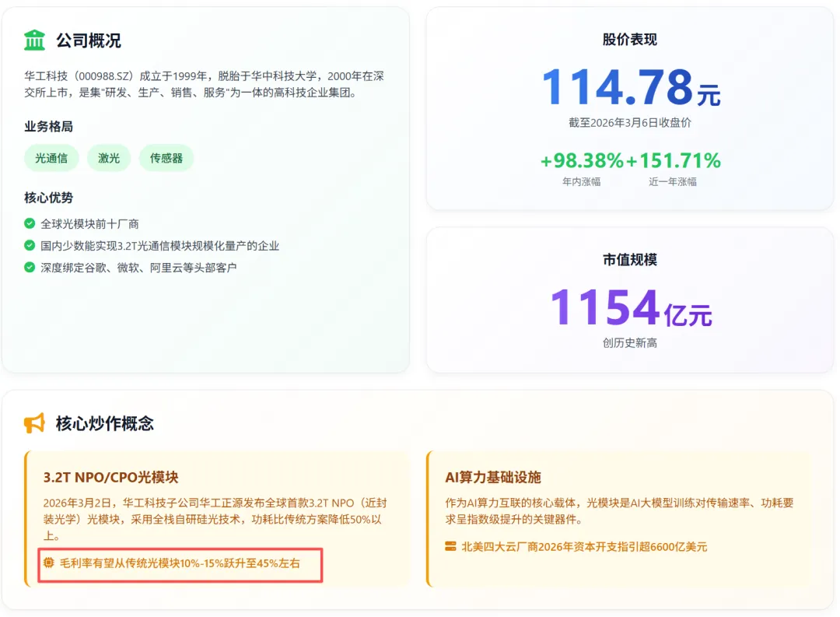Select the 激光 business tag
This screenshot has height=617, width=840.
pyautogui.click(x=109, y=158)
